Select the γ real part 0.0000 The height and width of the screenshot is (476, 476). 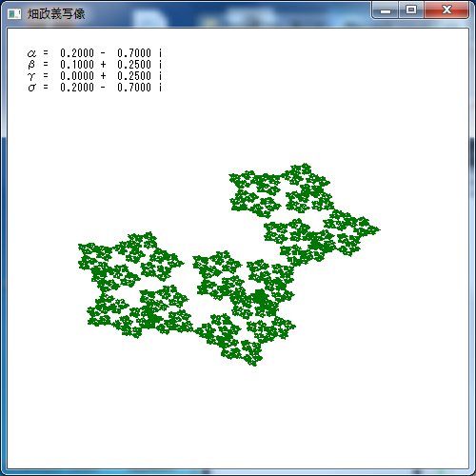click(77, 76)
